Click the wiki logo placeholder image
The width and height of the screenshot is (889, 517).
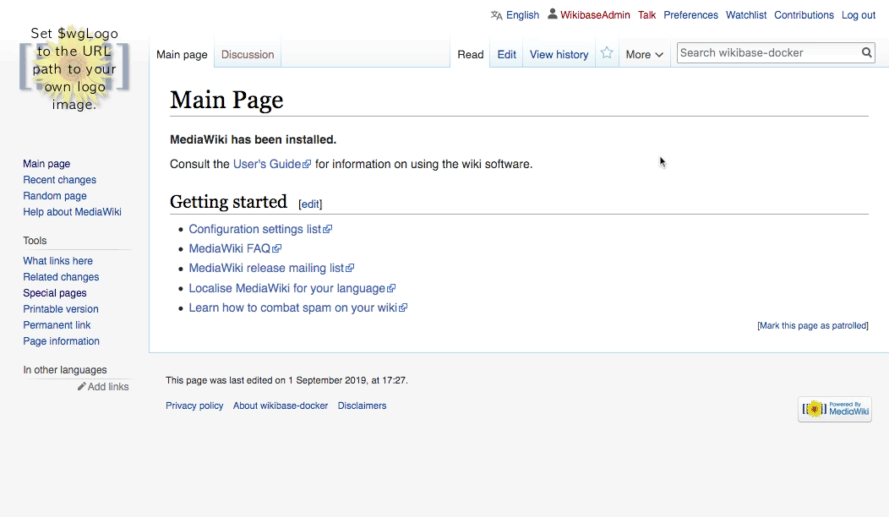pos(74,69)
